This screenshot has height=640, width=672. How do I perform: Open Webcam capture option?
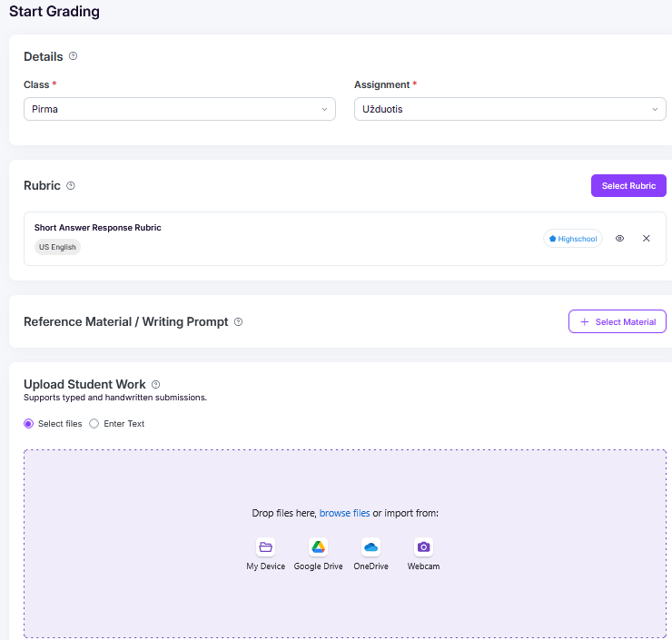423,547
